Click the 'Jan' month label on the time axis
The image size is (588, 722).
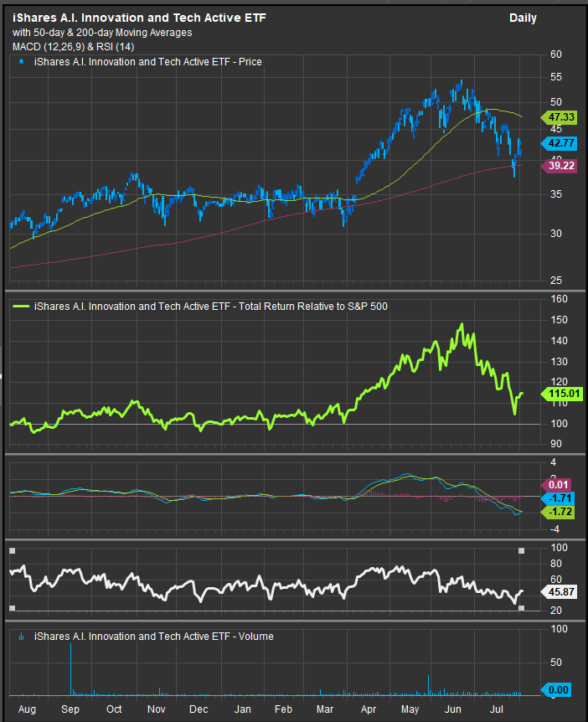(x=241, y=709)
